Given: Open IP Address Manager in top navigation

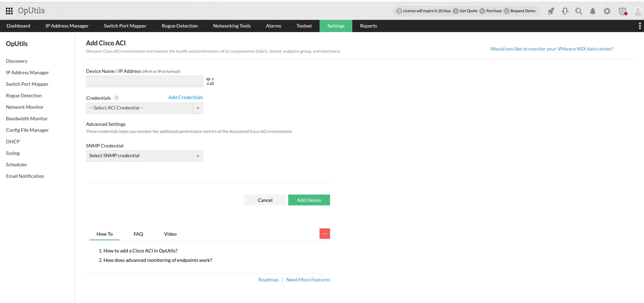Looking at the screenshot, I should click(x=67, y=26).
